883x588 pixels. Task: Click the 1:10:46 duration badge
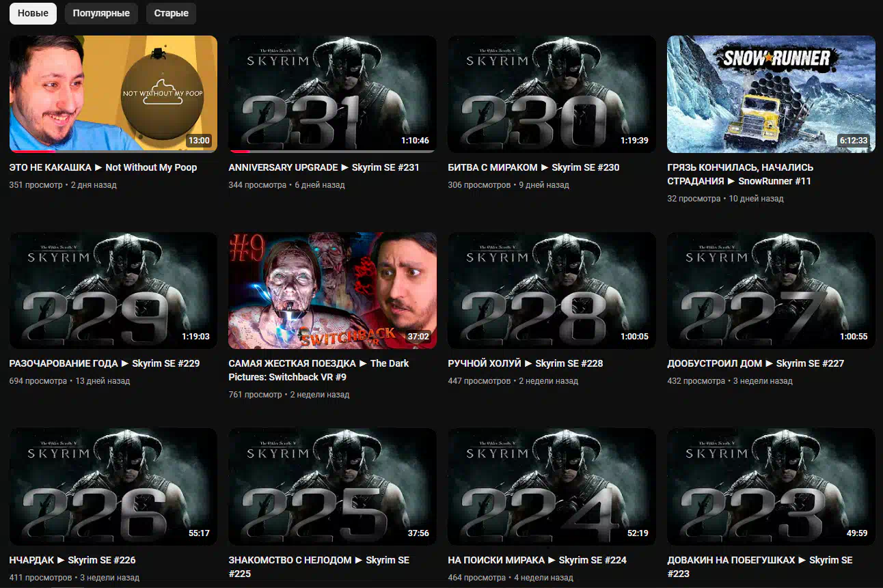point(415,141)
